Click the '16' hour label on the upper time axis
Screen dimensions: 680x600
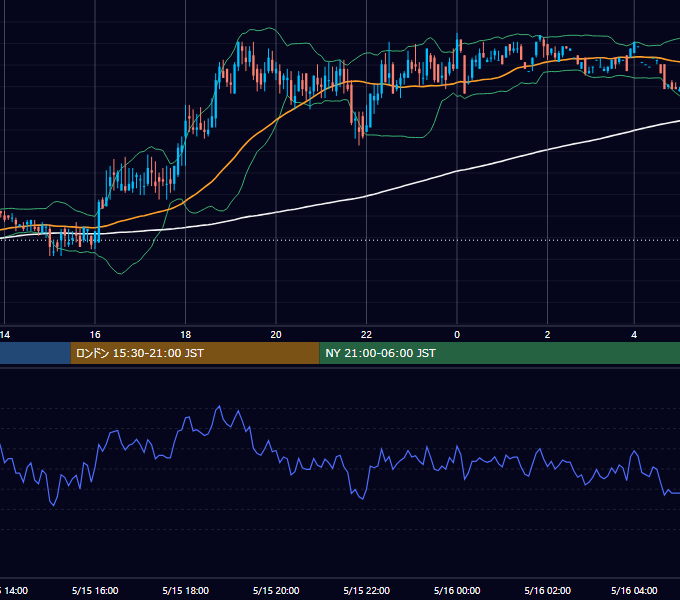[x=95, y=335]
